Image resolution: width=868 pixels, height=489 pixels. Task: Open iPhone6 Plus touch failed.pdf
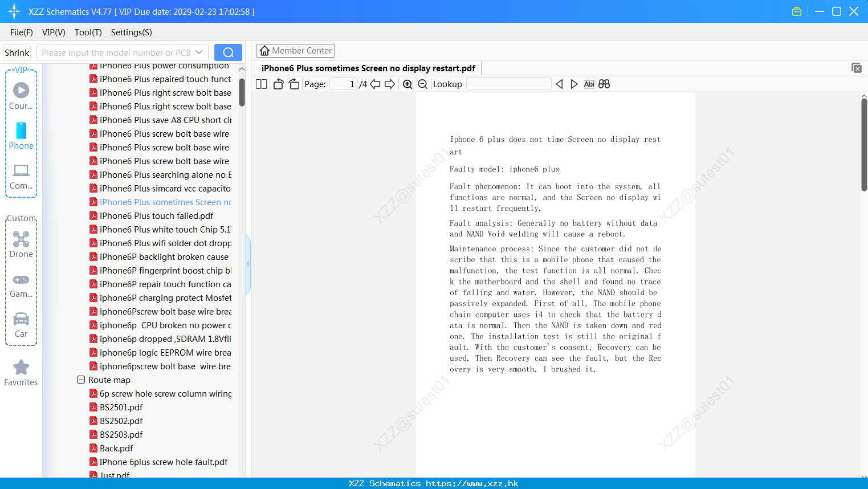click(x=152, y=215)
